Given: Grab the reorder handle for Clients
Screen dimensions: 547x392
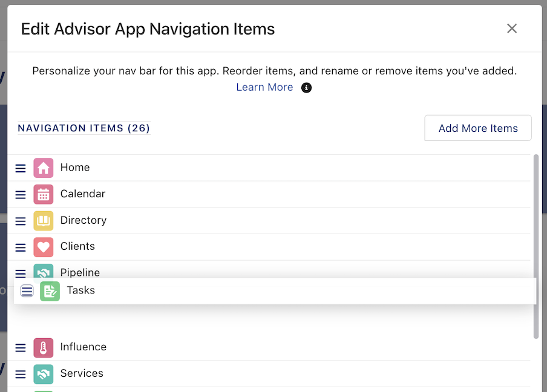Looking at the screenshot, I should point(21,247).
